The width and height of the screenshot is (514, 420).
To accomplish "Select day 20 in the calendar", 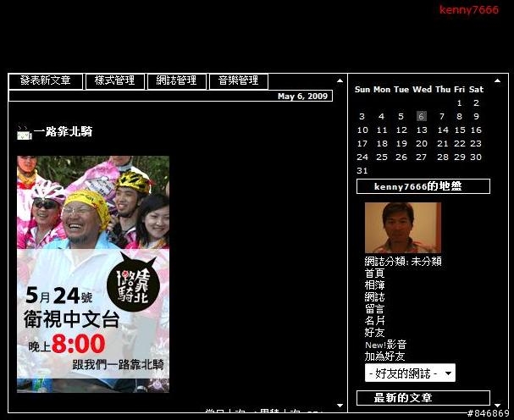I will tap(422, 144).
